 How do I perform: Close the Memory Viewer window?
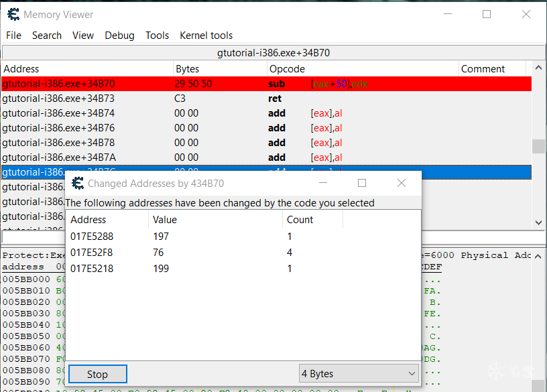tap(526, 14)
